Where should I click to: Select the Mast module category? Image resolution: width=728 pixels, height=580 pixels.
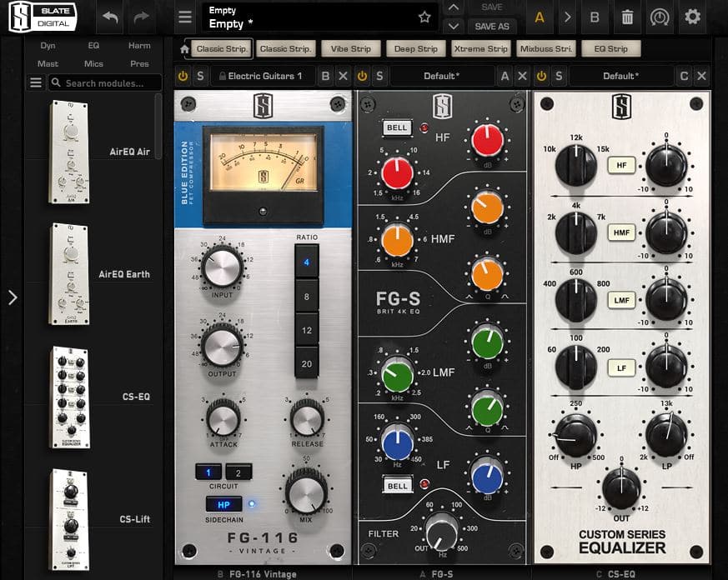point(48,63)
